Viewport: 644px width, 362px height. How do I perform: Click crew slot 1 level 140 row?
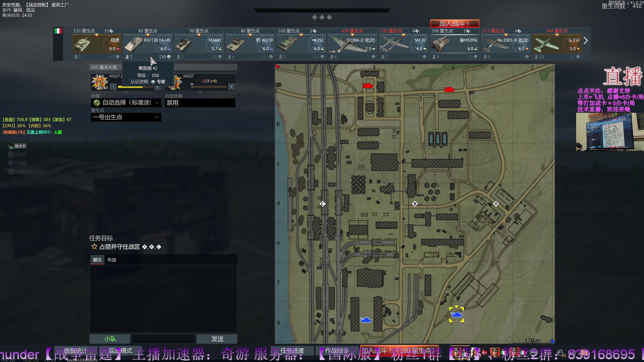(x=96, y=57)
